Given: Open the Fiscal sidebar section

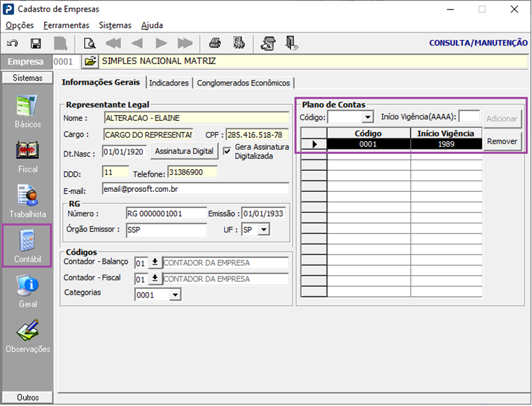Looking at the screenshot, I should pyautogui.click(x=28, y=157).
